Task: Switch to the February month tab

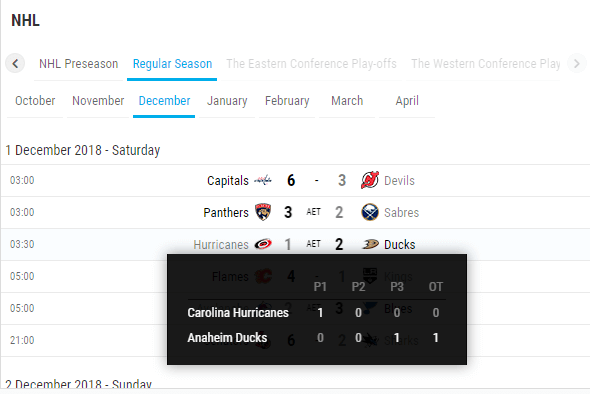Action: click(287, 101)
